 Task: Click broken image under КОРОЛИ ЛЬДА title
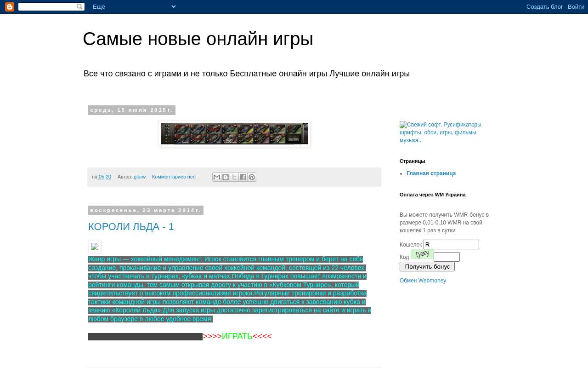pos(95,247)
